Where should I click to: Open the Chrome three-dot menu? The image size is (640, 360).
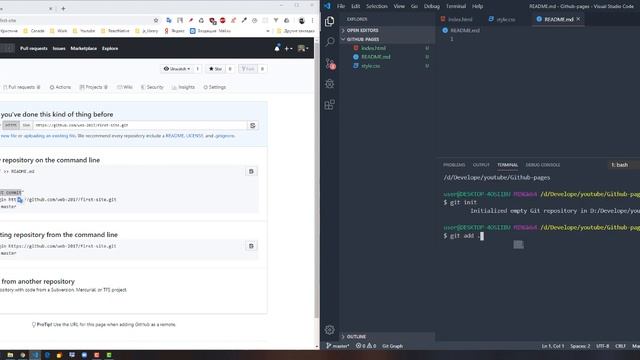pos(313,20)
